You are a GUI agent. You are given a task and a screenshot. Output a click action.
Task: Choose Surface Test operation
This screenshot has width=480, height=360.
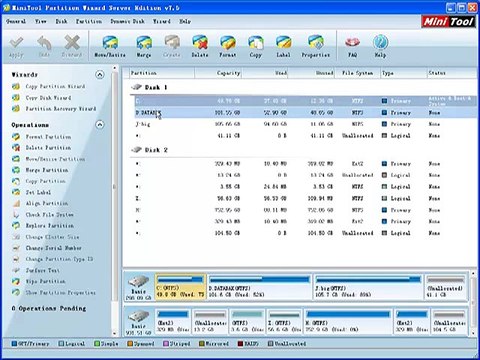tap(36, 270)
